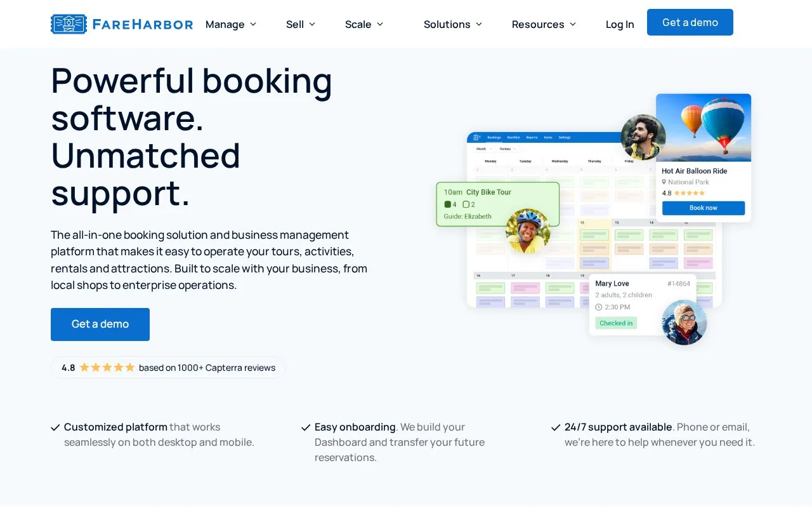This screenshot has width=812, height=508.
Task: Click the woman in winter hat avatar
Action: click(684, 323)
